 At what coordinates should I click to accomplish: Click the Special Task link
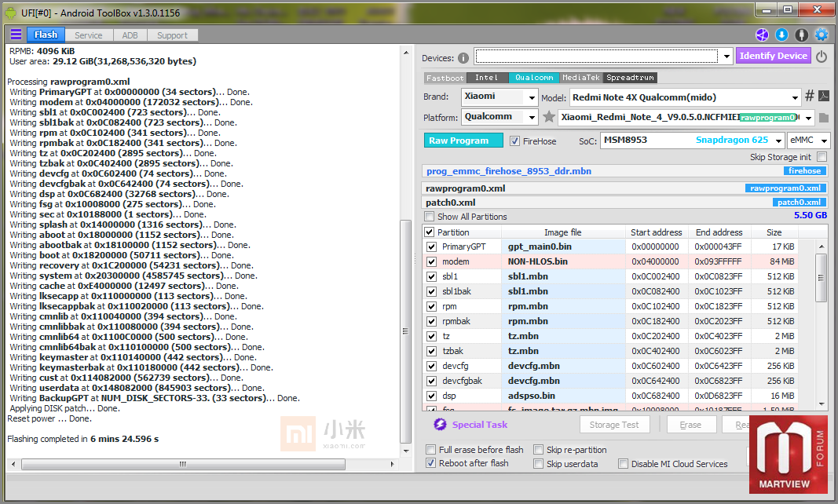479,425
